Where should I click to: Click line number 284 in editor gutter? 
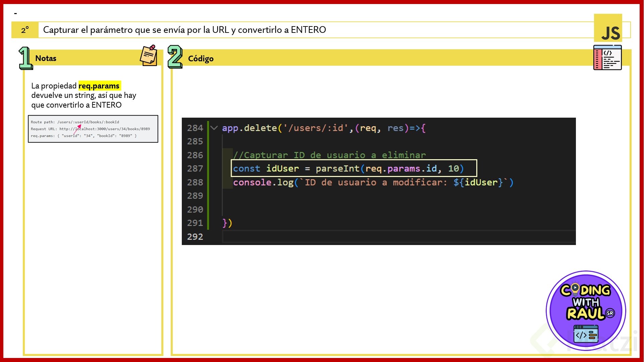coord(195,128)
